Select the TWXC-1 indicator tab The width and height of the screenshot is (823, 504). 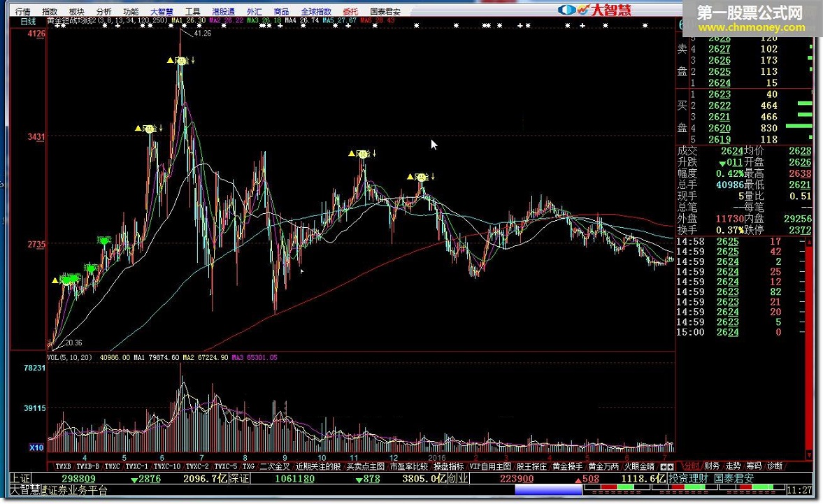pos(136,466)
